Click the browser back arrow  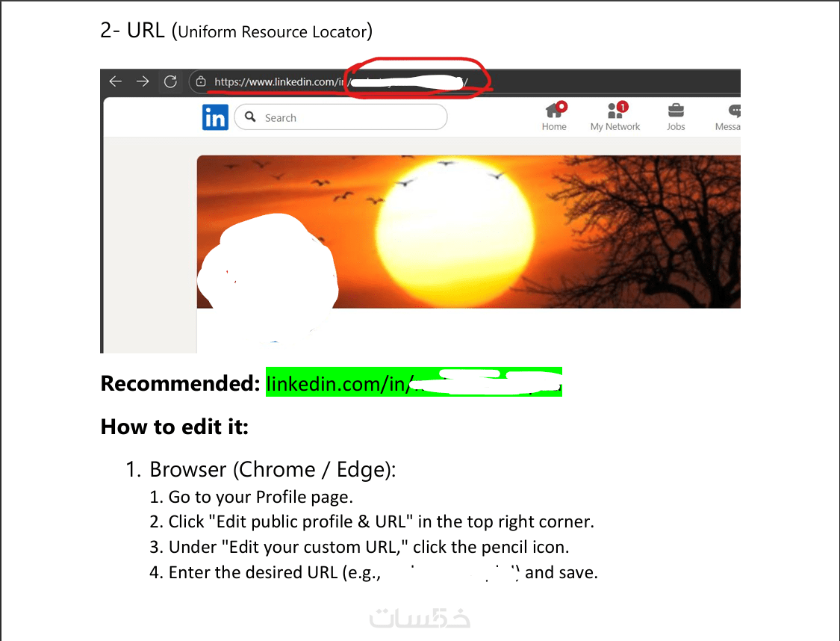pos(115,81)
